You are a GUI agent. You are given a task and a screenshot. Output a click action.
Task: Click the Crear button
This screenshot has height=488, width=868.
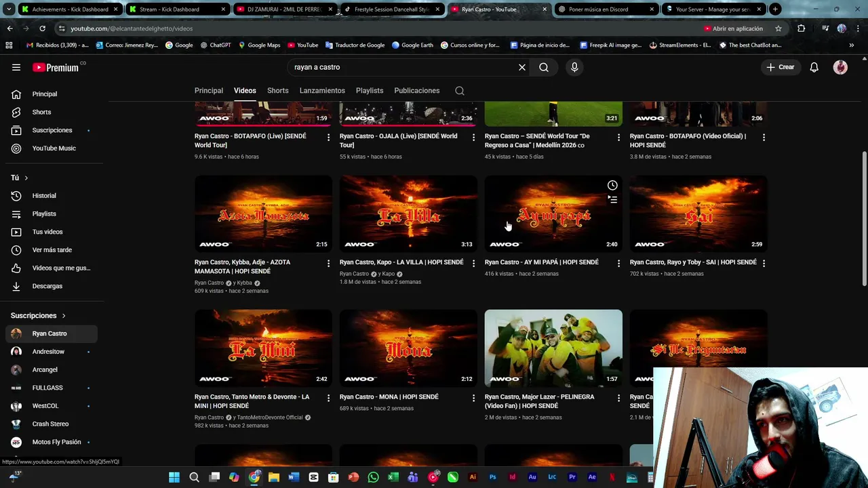(781, 67)
